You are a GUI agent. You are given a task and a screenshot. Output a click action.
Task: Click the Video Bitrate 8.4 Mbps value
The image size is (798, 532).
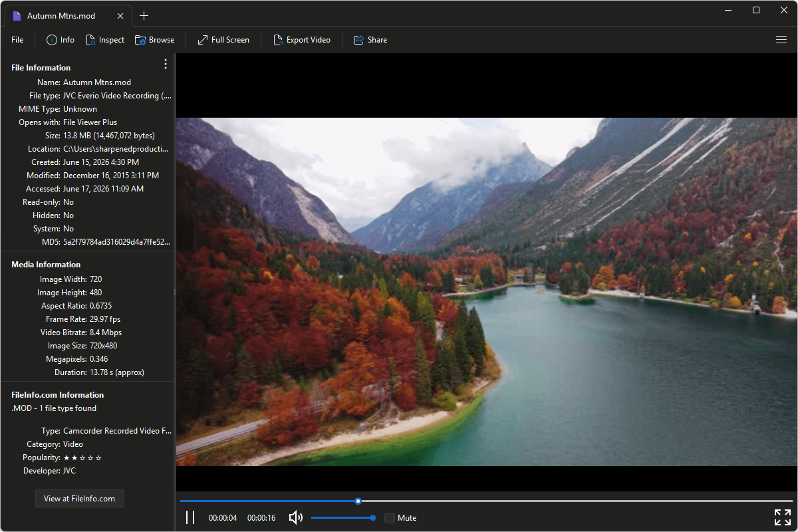(106, 332)
